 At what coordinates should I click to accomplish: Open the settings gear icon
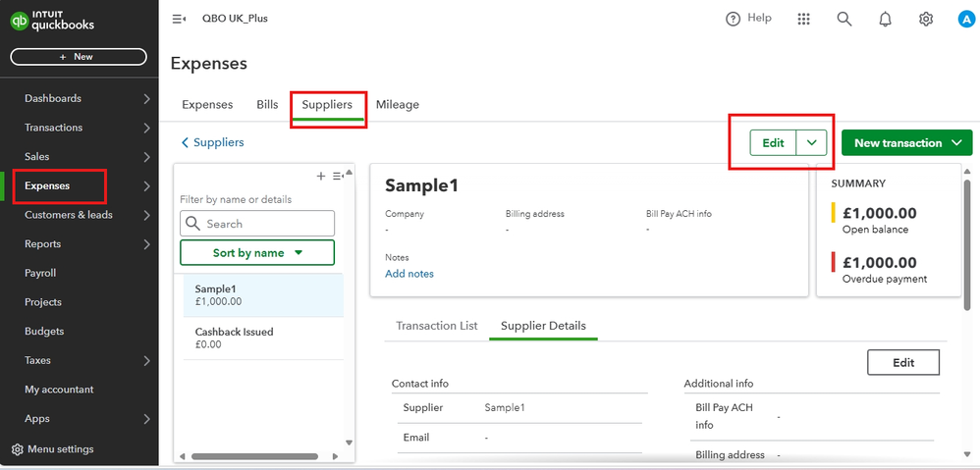[x=926, y=19]
